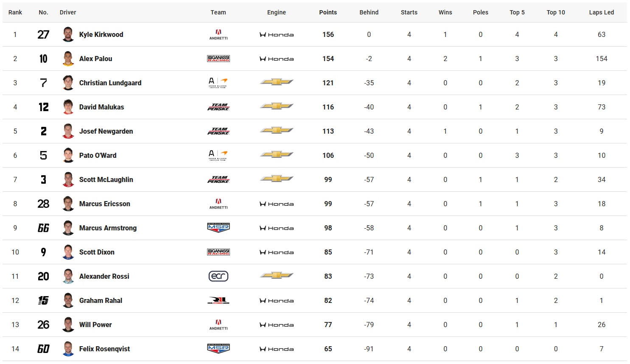
Task: Click the Honda engine logo in Scott Dixon's row
Action: coord(276,252)
